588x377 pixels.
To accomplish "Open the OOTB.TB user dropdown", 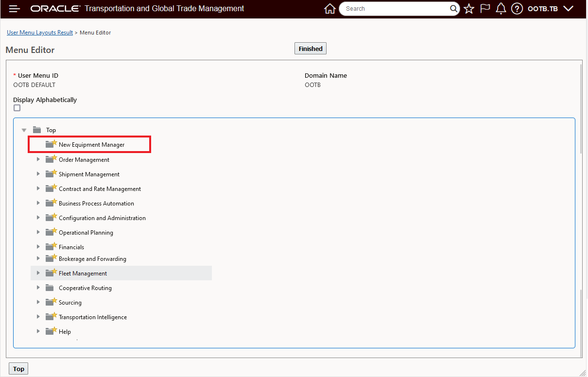I will 551,9.
